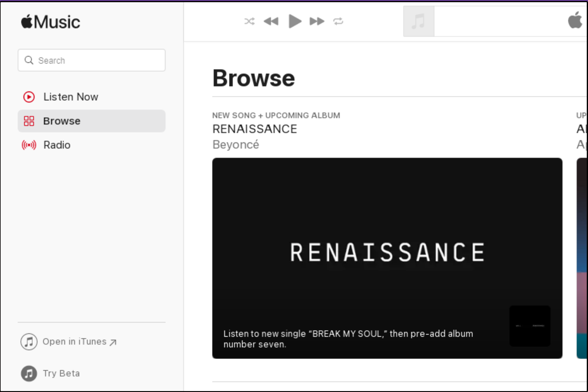Click the Try Beta music icon

tap(29, 373)
